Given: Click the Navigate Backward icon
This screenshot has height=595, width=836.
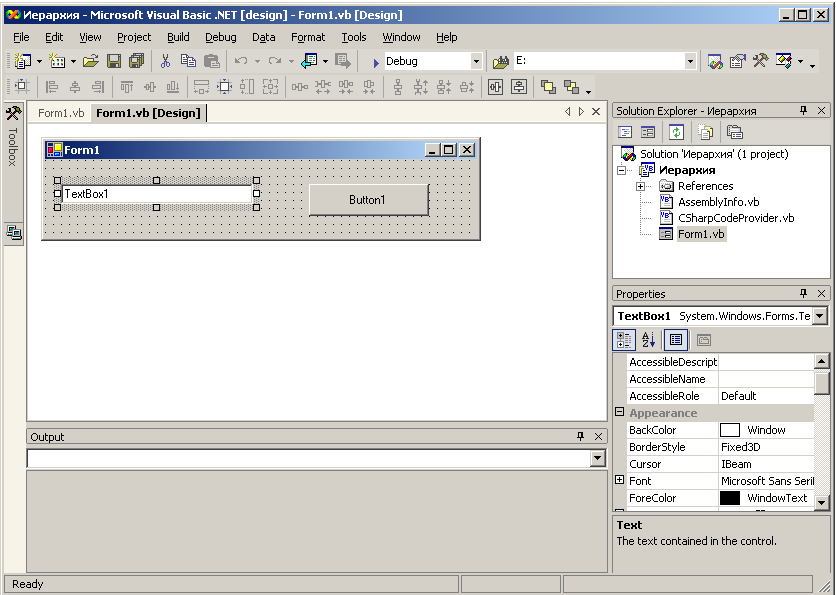Looking at the screenshot, I should [309, 61].
